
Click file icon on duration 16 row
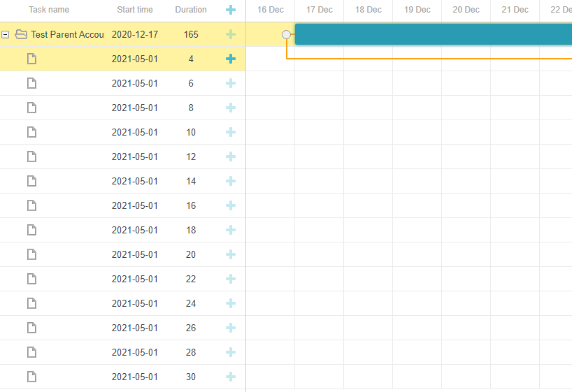pyautogui.click(x=31, y=205)
